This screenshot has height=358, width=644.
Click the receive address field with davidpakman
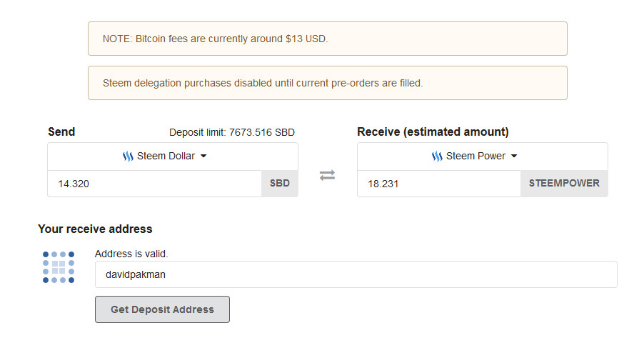[356, 274]
